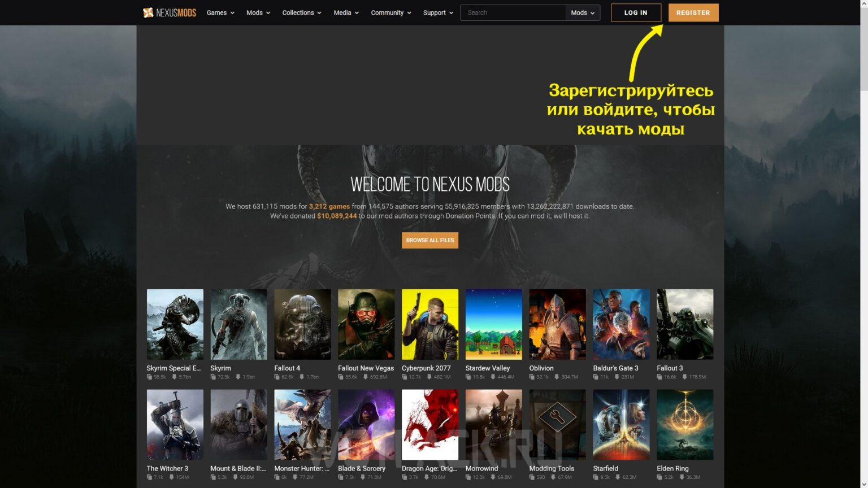The width and height of the screenshot is (868, 488).
Task: Click mods count icon under The Witcher 3
Action: (149, 477)
